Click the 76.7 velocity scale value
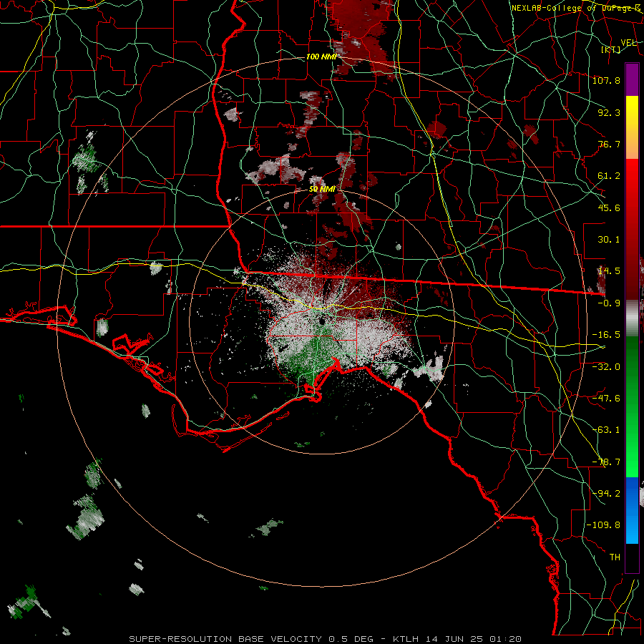644x644 pixels. pos(609,144)
